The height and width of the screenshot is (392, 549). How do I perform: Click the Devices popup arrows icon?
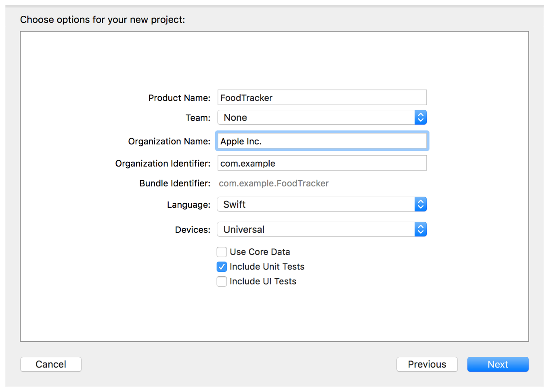pos(420,229)
